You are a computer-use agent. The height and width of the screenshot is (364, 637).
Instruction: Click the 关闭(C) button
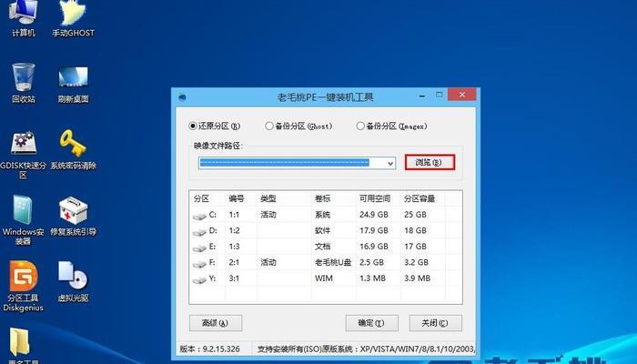click(435, 323)
